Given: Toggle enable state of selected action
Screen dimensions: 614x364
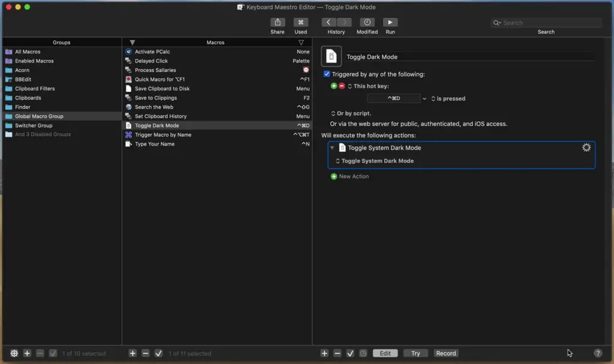Looking at the screenshot, I should (350, 353).
